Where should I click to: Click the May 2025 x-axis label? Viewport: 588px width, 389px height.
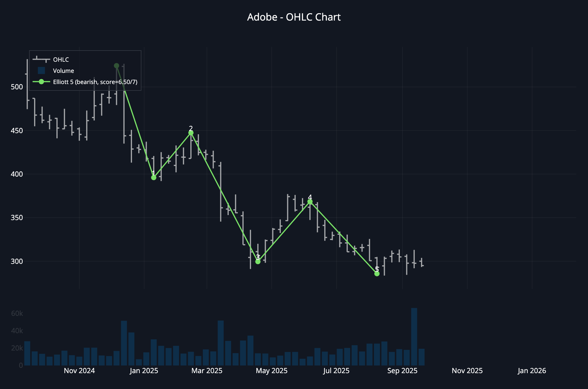(271, 371)
